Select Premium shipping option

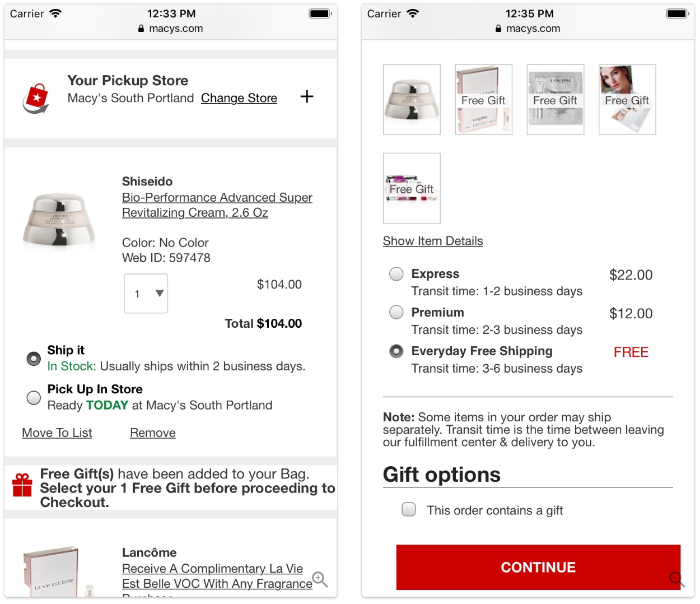click(x=396, y=312)
